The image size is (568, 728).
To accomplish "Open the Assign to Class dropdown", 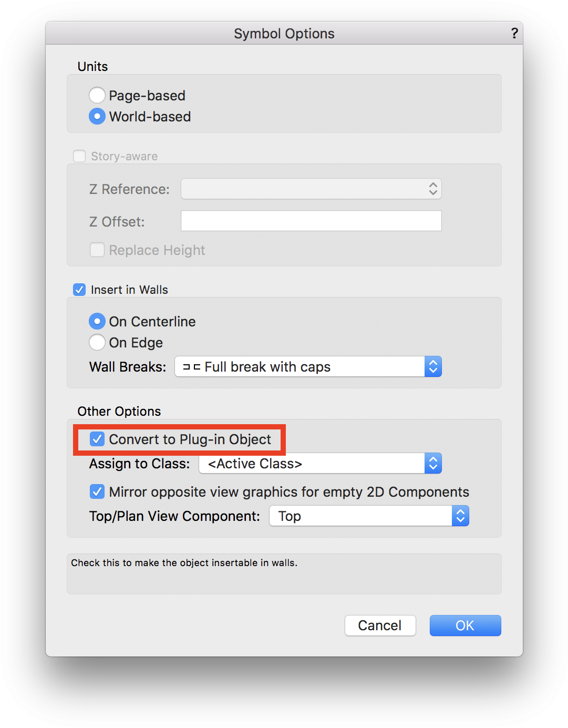I will [x=320, y=463].
